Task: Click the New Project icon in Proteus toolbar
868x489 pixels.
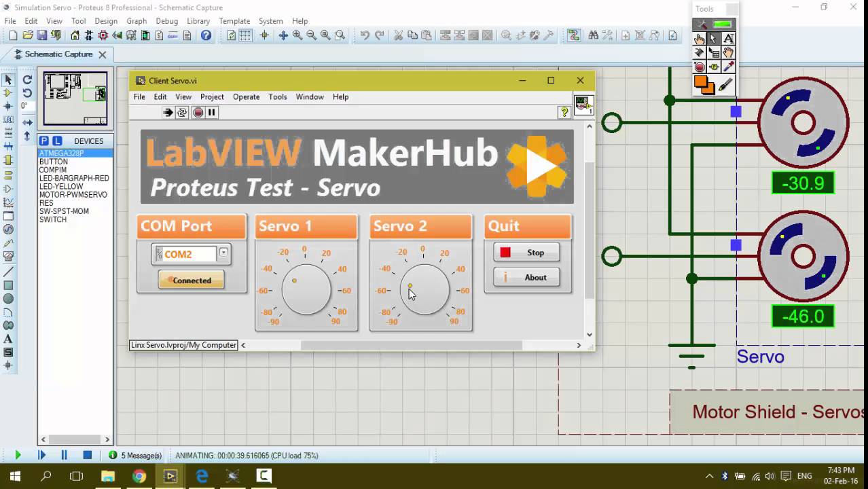Action: click(x=13, y=35)
